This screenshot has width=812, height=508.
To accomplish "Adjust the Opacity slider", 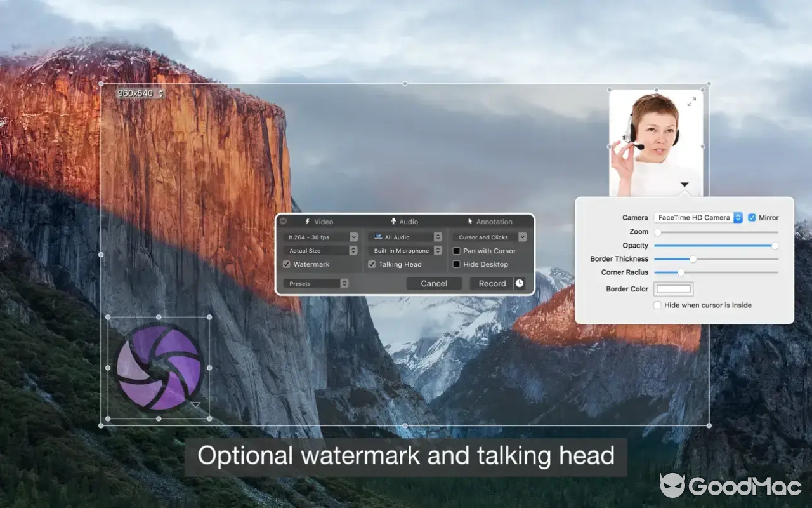I will coord(775,245).
